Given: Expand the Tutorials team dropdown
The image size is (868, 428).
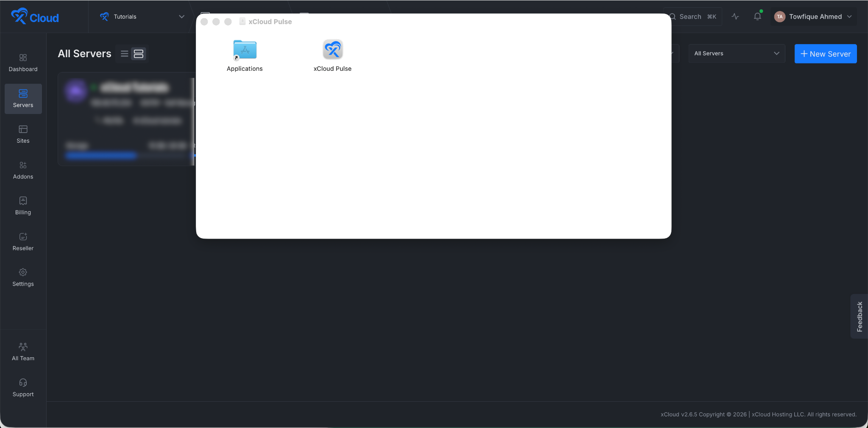Looking at the screenshot, I should (142, 17).
